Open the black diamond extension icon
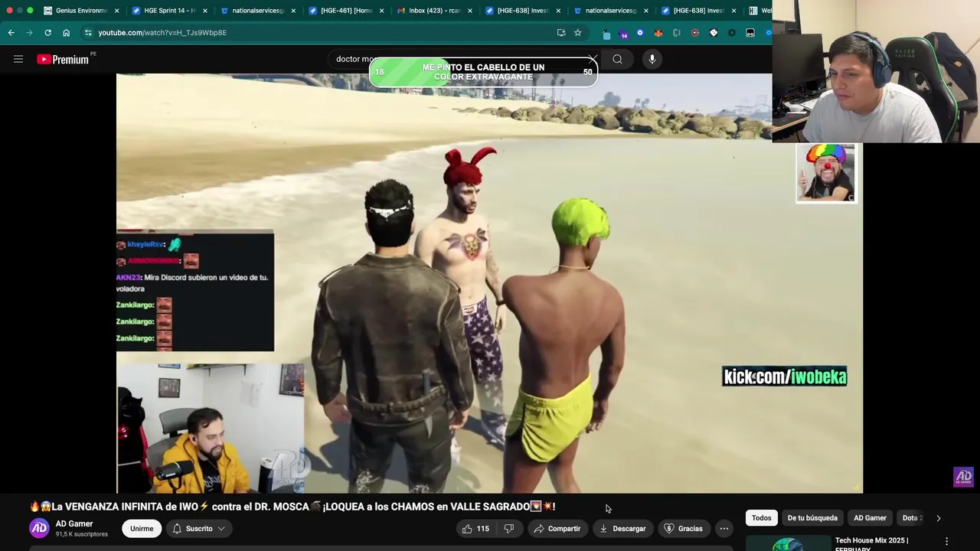This screenshot has width=980, height=551. pyautogui.click(x=714, y=33)
